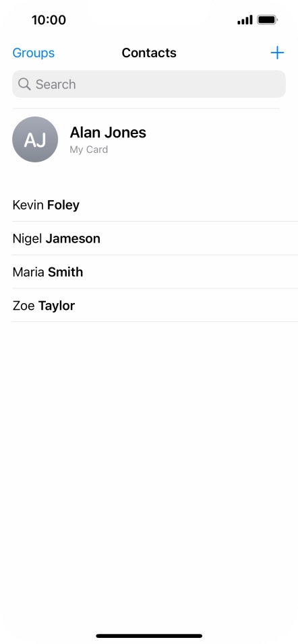298x644 pixels.
Task: Tap the cellular signal bars icon
Action: tap(245, 20)
